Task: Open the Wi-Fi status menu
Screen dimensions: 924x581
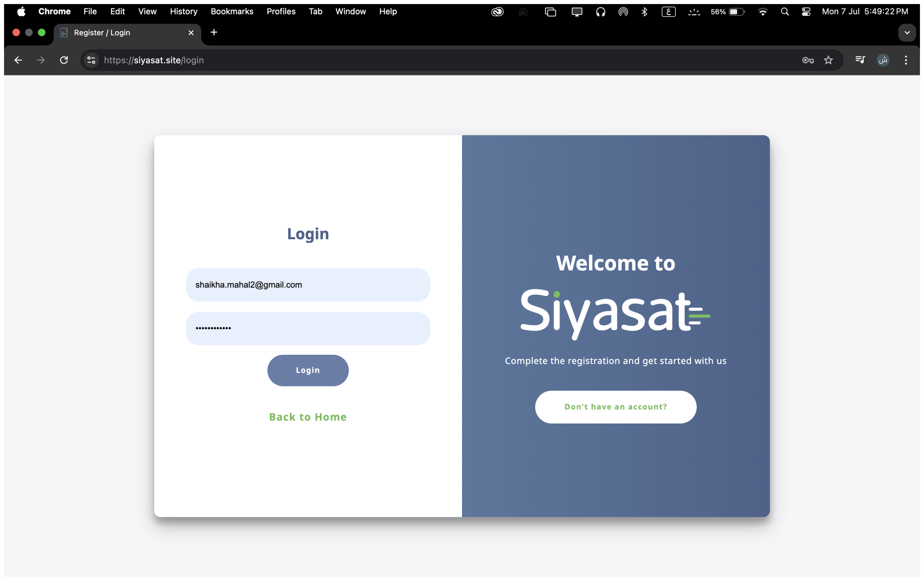Action: pos(763,12)
